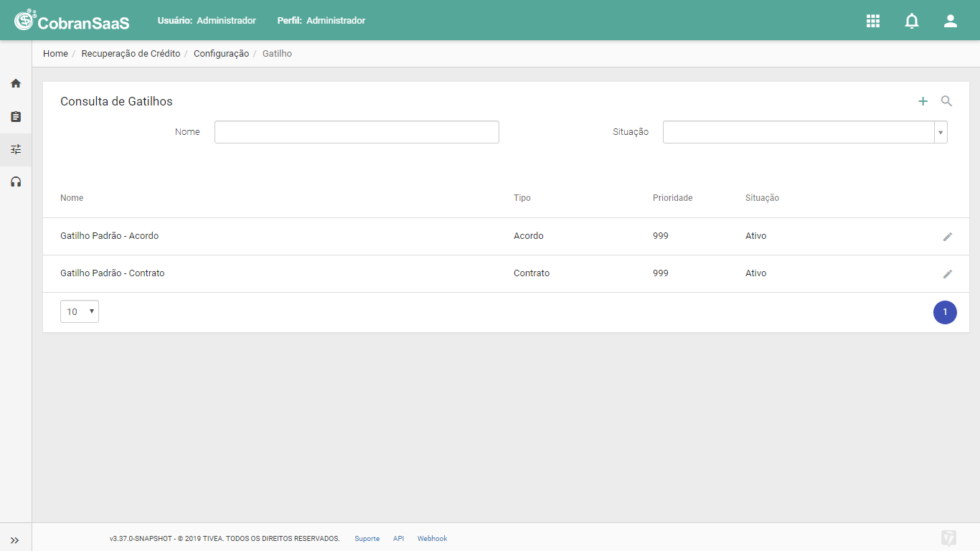Open the page size 10 dropdown
The height and width of the screenshot is (551, 980).
pos(80,311)
